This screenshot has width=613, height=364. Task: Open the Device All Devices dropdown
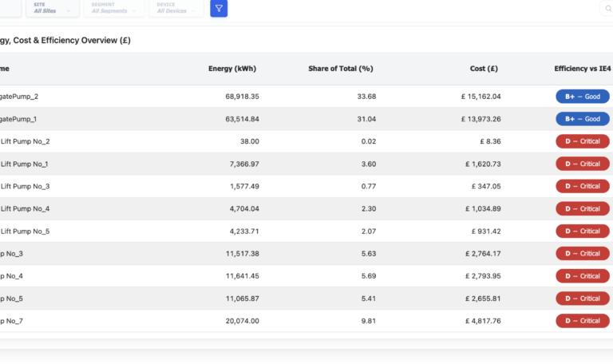[176, 8]
